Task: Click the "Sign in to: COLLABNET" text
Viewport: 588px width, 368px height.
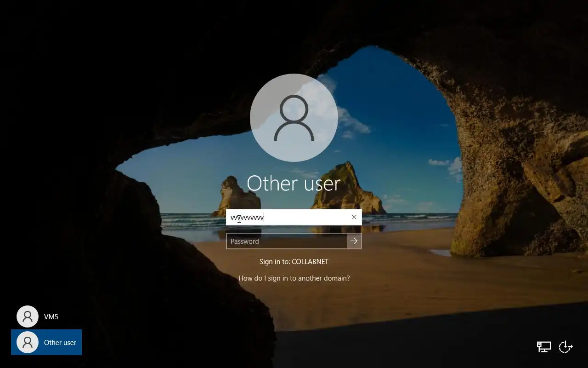Action: pos(294,261)
